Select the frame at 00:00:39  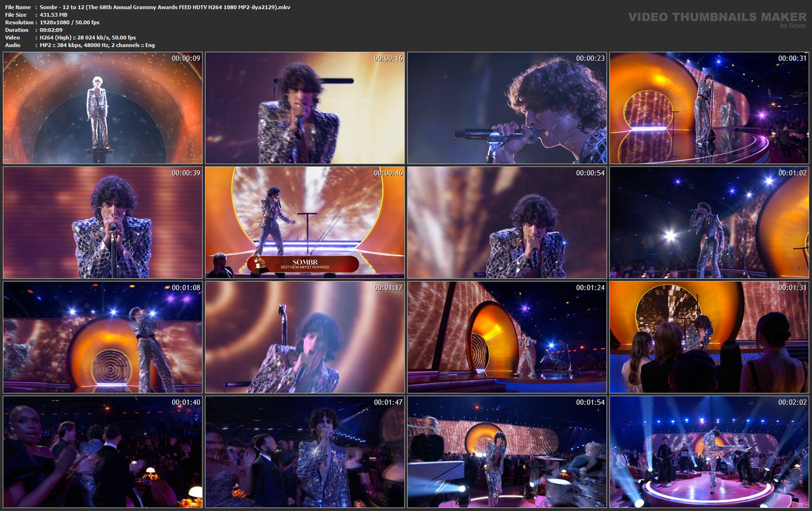click(x=103, y=223)
